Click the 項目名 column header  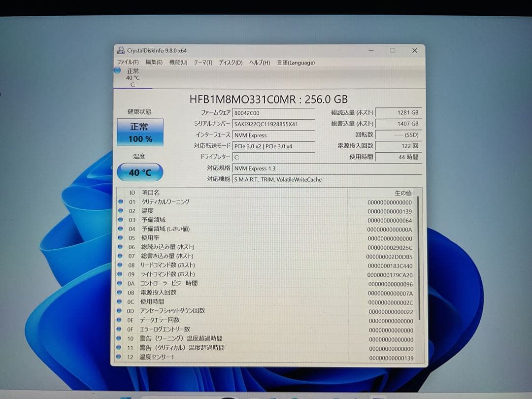[151, 193]
